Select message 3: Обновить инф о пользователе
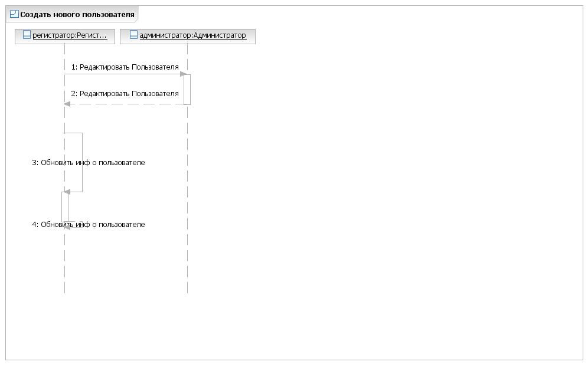This screenshot has height=365, width=588. [89, 163]
